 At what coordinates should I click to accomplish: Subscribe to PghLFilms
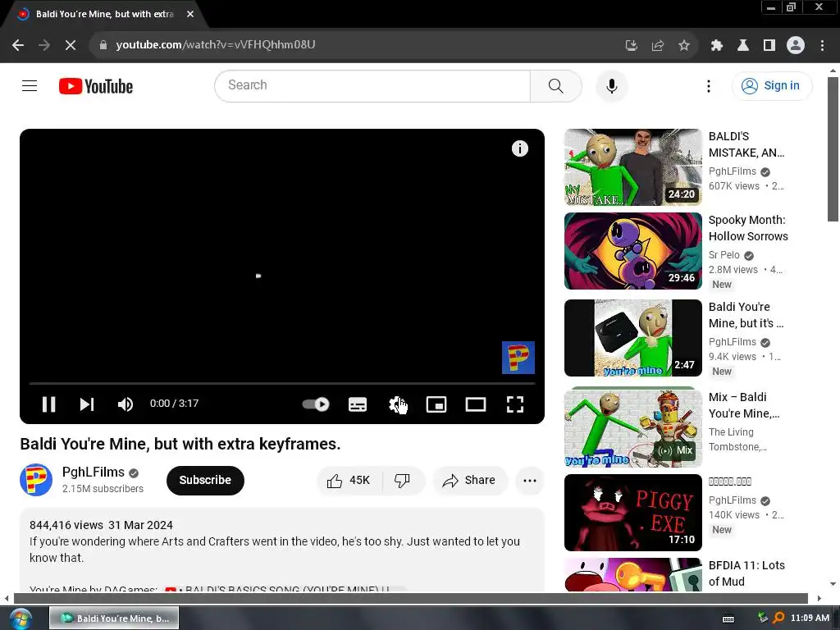click(205, 480)
